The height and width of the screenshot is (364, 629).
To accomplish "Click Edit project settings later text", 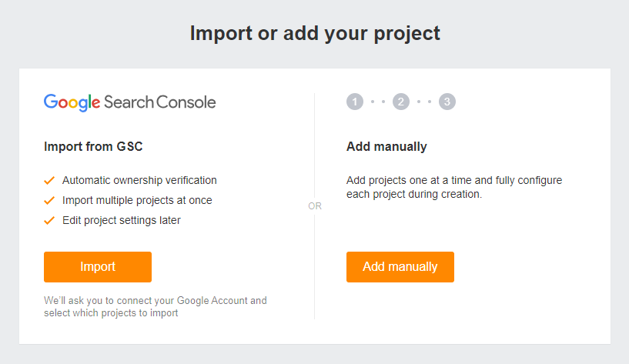I will pos(122,220).
